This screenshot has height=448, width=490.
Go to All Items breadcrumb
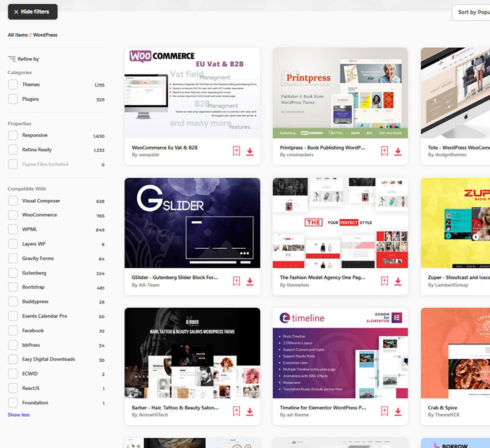[18, 35]
